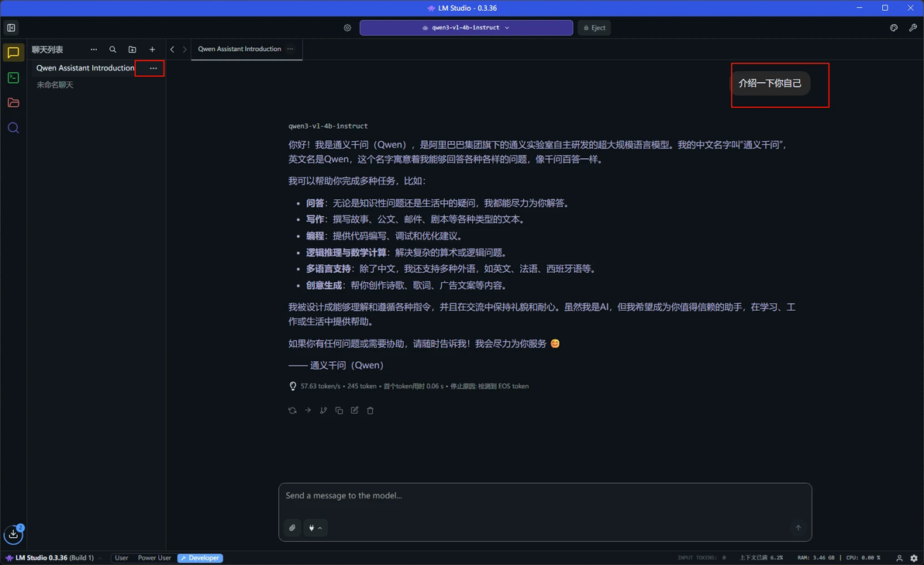The width and height of the screenshot is (924, 565).
Task: Maximize the LM Studio window
Action: click(884, 8)
